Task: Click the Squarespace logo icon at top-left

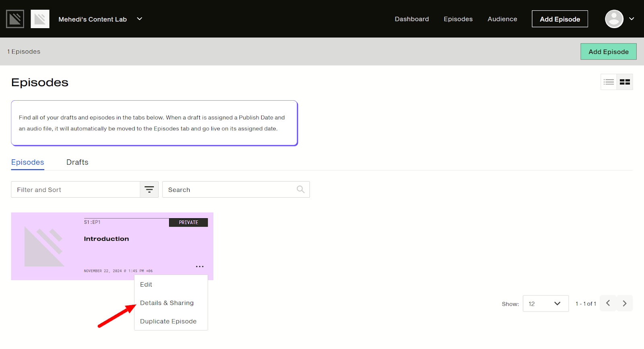Action: point(15,19)
